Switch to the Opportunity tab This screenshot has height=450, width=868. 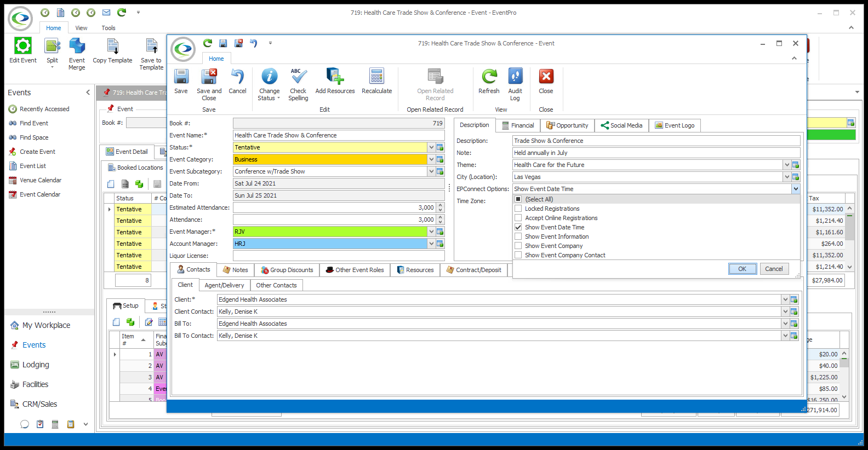click(x=567, y=125)
